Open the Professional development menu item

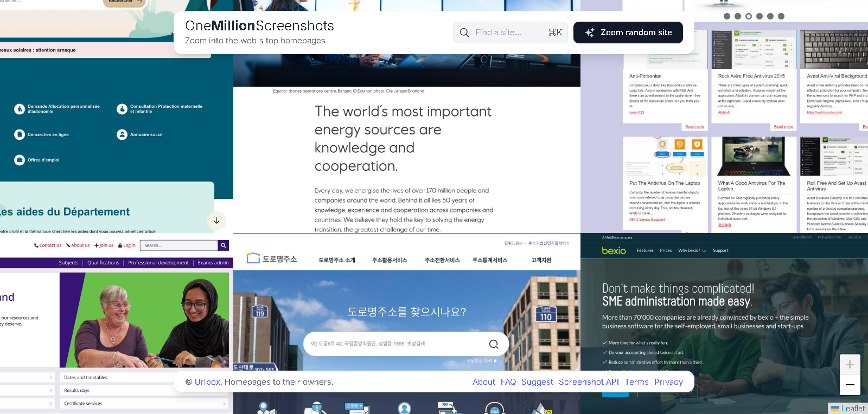coord(158,263)
